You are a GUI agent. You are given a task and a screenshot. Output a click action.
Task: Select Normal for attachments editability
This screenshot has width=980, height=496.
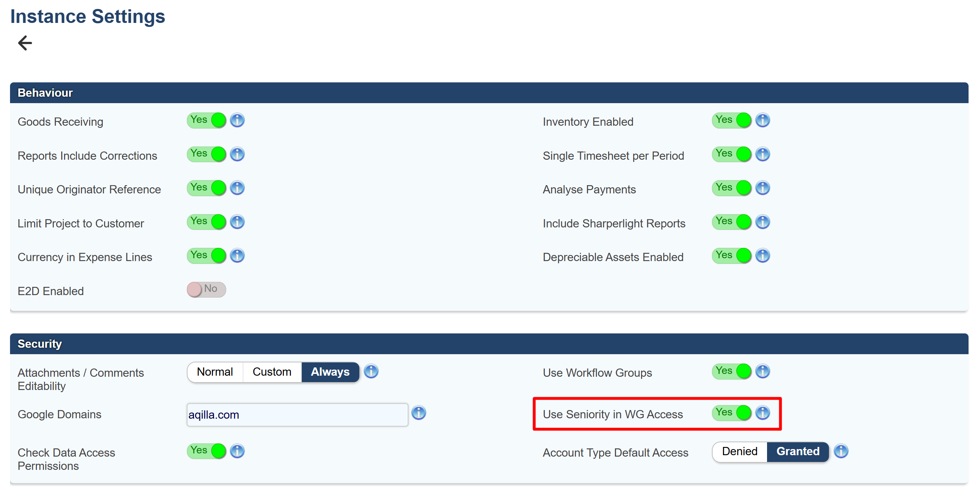click(x=215, y=372)
